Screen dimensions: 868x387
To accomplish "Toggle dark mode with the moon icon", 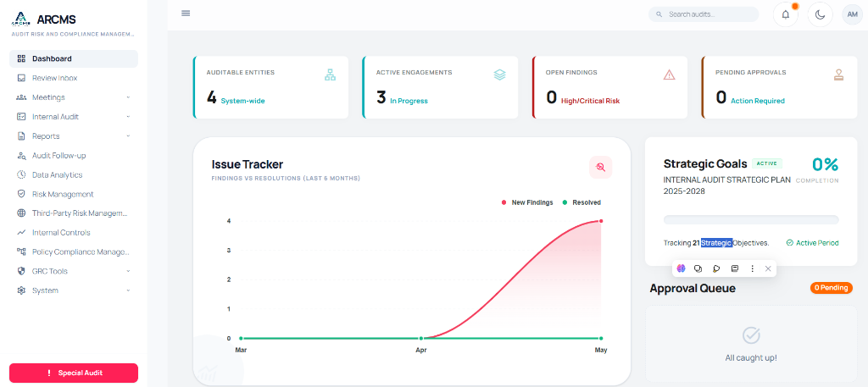I will click(x=821, y=15).
